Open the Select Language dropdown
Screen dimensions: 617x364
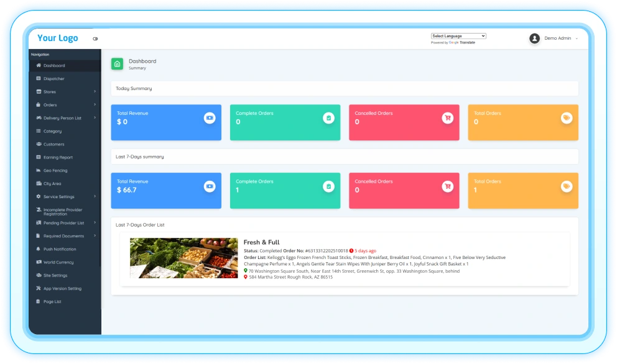pyautogui.click(x=458, y=36)
